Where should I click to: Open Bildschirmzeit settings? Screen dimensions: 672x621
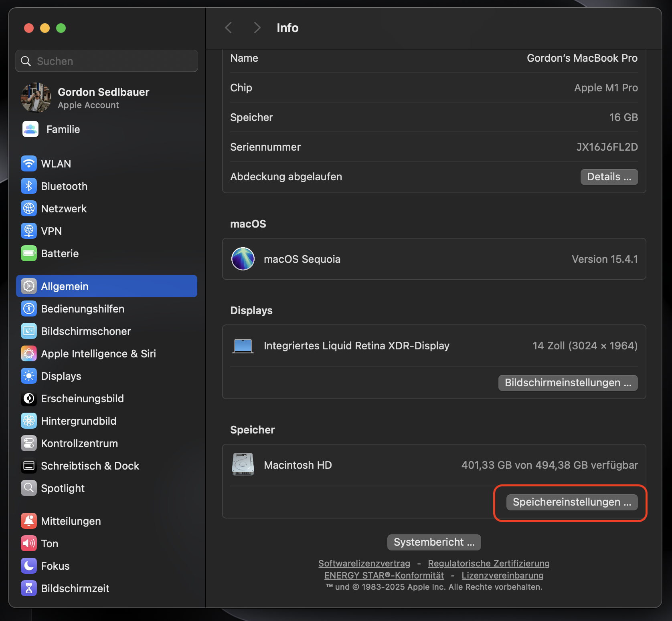click(75, 588)
